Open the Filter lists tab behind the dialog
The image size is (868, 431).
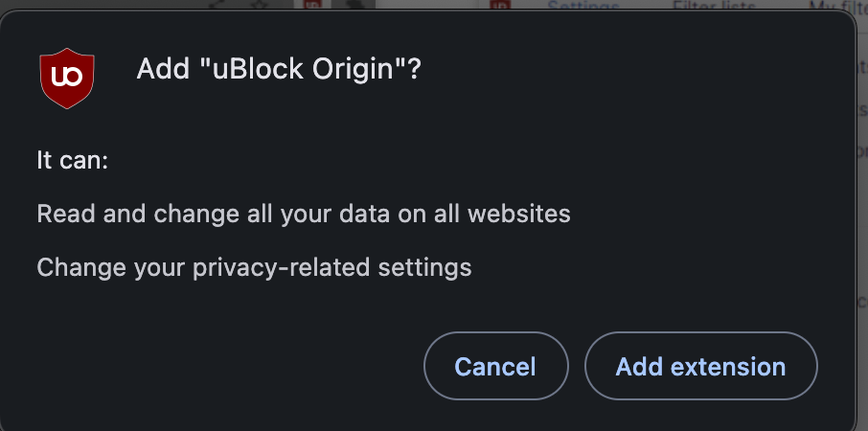click(x=713, y=5)
